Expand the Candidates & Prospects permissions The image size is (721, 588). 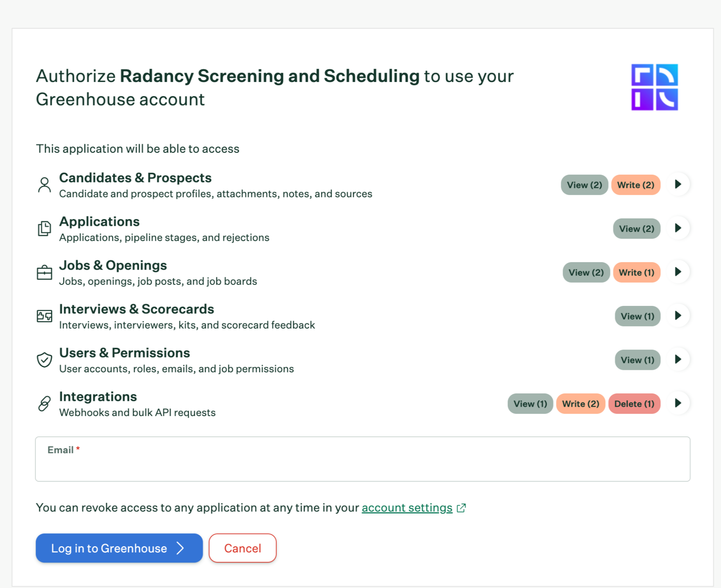pyautogui.click(x=678, y=184)
